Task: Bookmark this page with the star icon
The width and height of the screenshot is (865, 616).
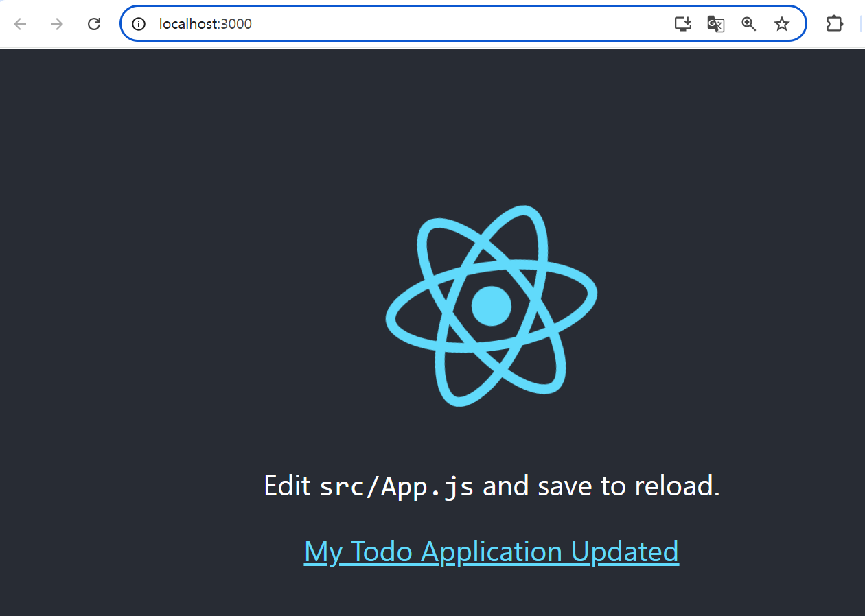Action: [782, 24]
